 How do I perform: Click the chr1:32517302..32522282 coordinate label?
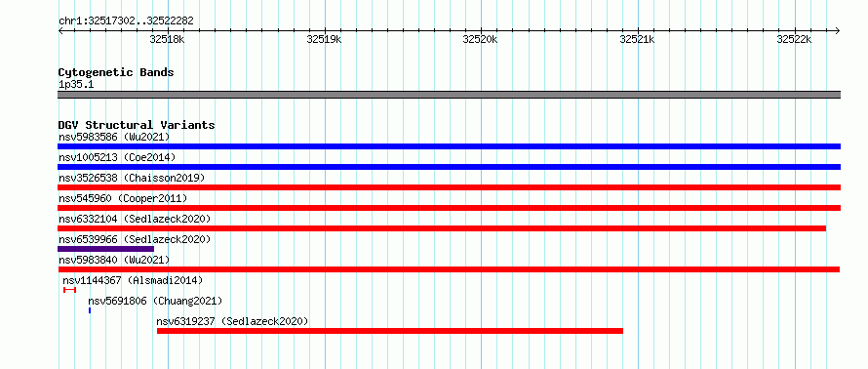(x=126, y=20)
